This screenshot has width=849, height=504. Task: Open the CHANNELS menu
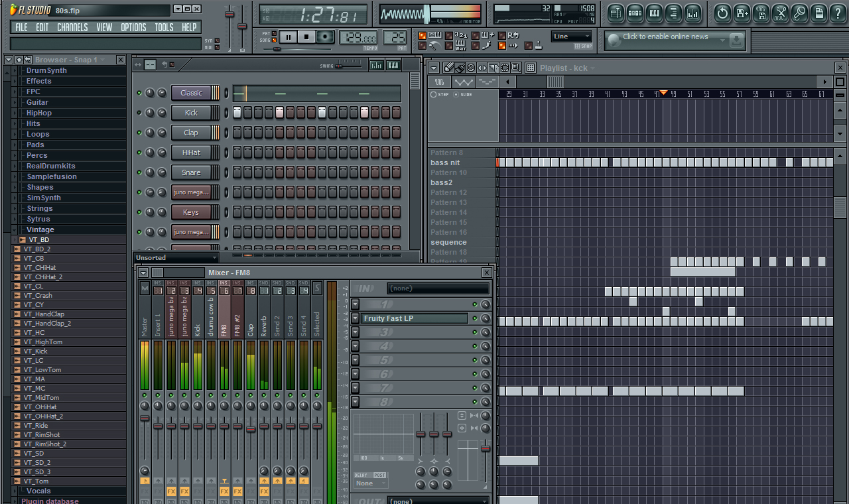tap(72, 27)
